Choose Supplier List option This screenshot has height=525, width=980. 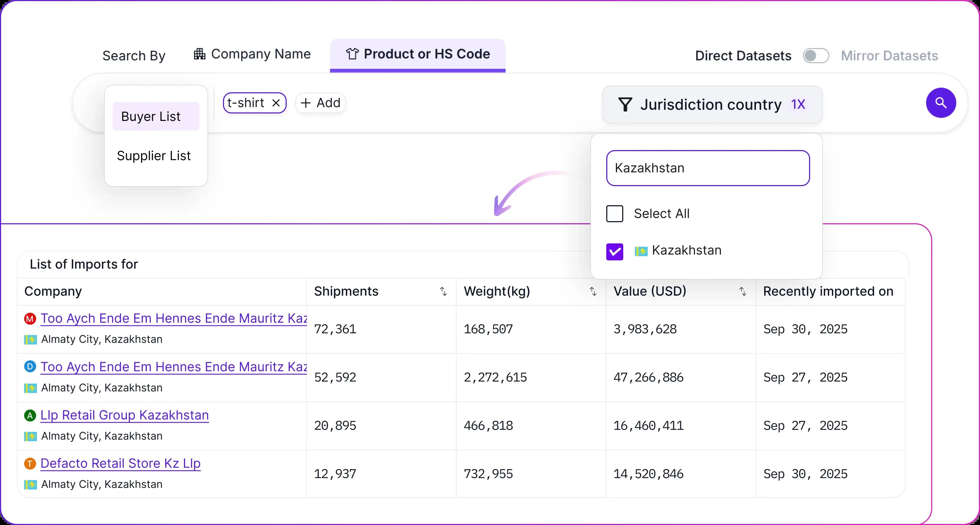(x=154, y=156)
